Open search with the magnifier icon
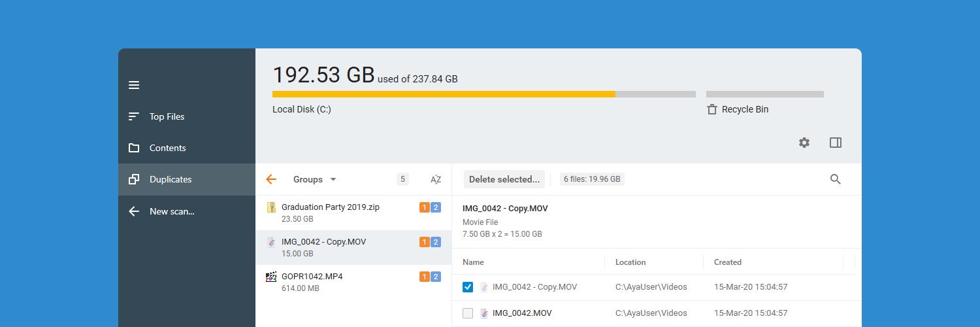Viewport: 980px width, 327px height. (x=836, y=179)
